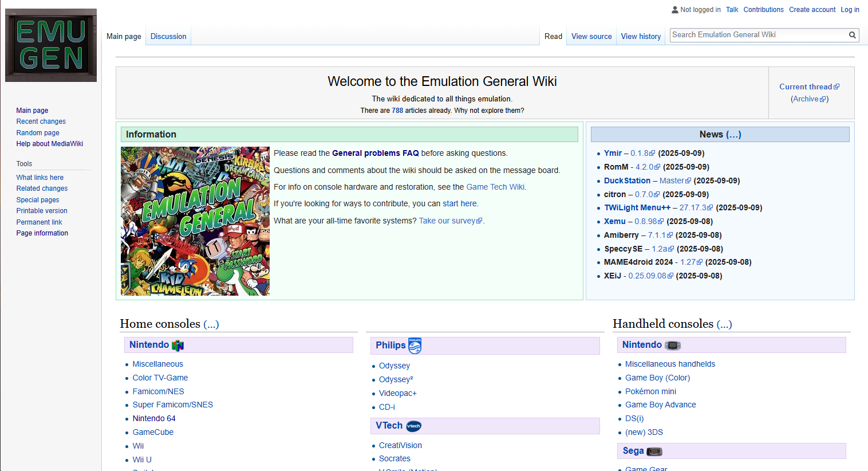Expand the Home consoles (...) link

click(211, 324)
